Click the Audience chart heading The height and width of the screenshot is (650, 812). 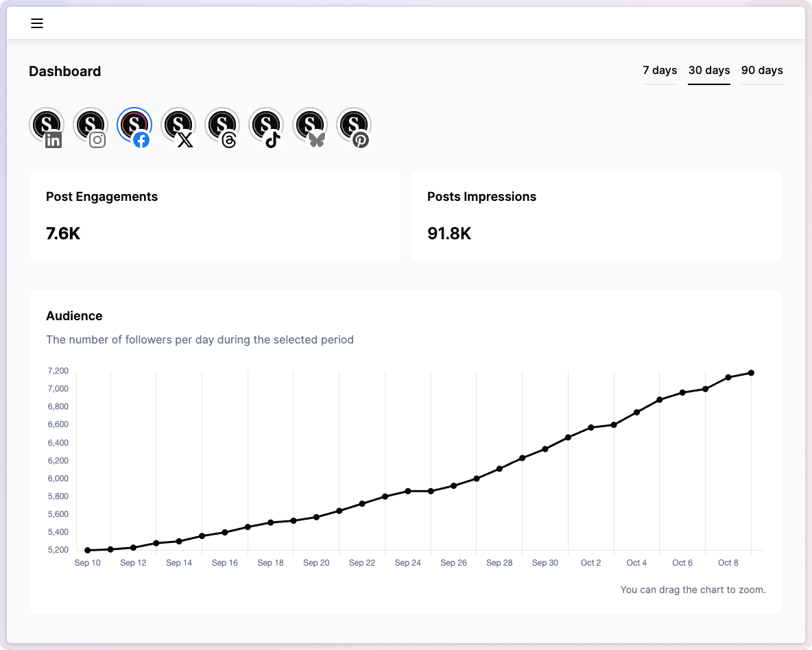(74, 316)
